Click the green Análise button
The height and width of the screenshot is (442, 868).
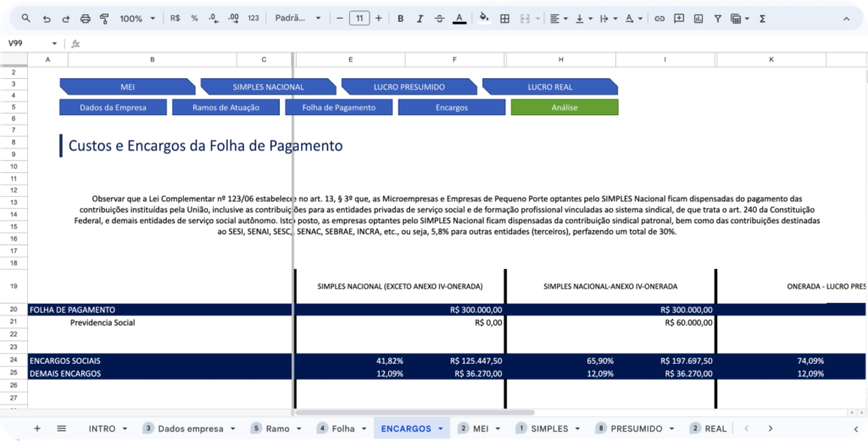[565, 108]
